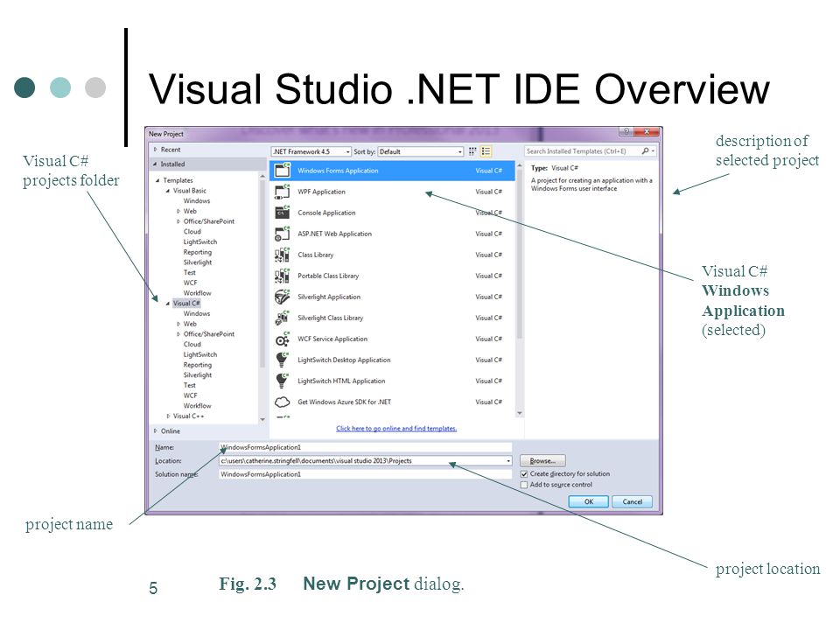This screenshot has height=630, width=840.
Task: Switch templates to list view
Action: click(486, 151)
